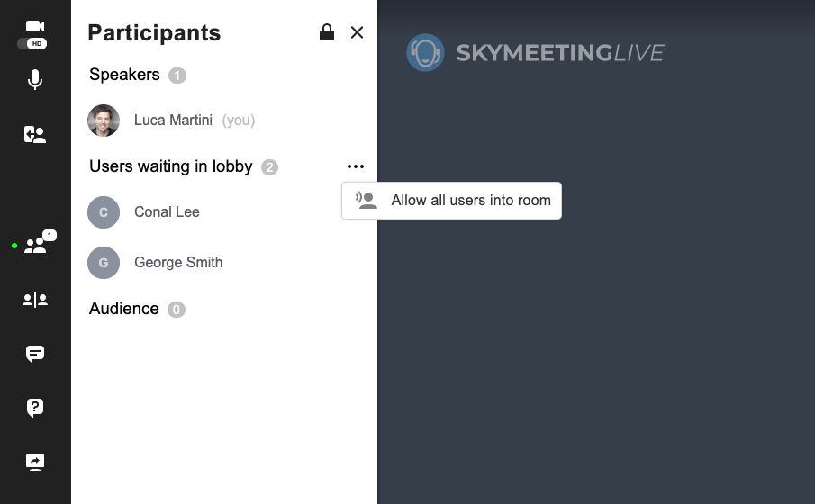Click the lobby three-dots options menu
Viewport: 815px width, 504px height.
click(356, 166)
